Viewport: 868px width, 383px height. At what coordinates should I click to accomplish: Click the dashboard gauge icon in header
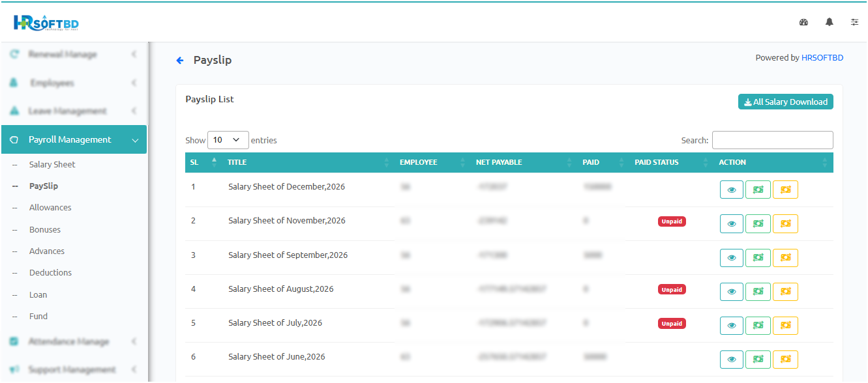coord(803,22)
